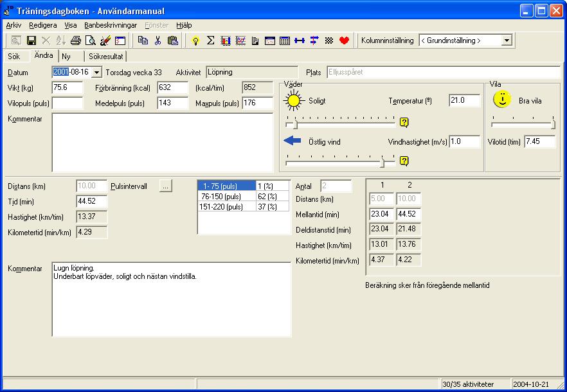This screenshot has width=567, height=392.
Task: Open Print Preview magnifier page icon
Action: point(91,40)
